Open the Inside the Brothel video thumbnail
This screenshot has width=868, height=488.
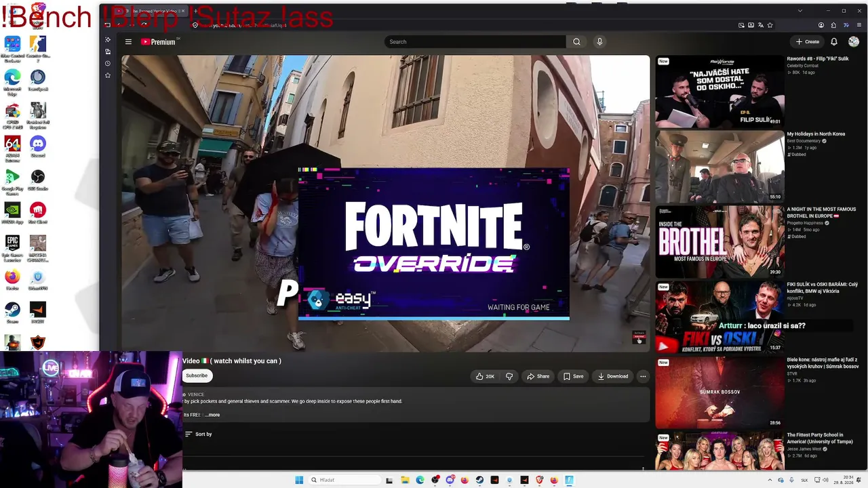pos(719,242)
